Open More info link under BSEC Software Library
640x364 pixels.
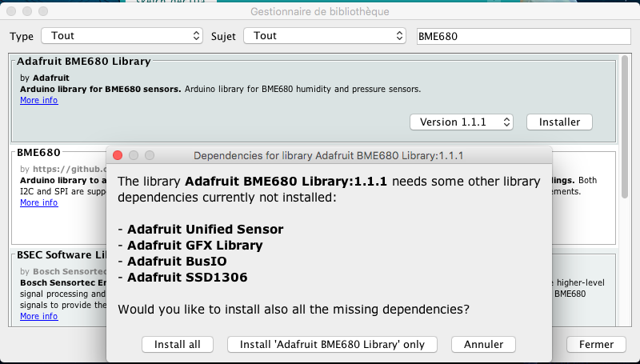tap(38, 317)
